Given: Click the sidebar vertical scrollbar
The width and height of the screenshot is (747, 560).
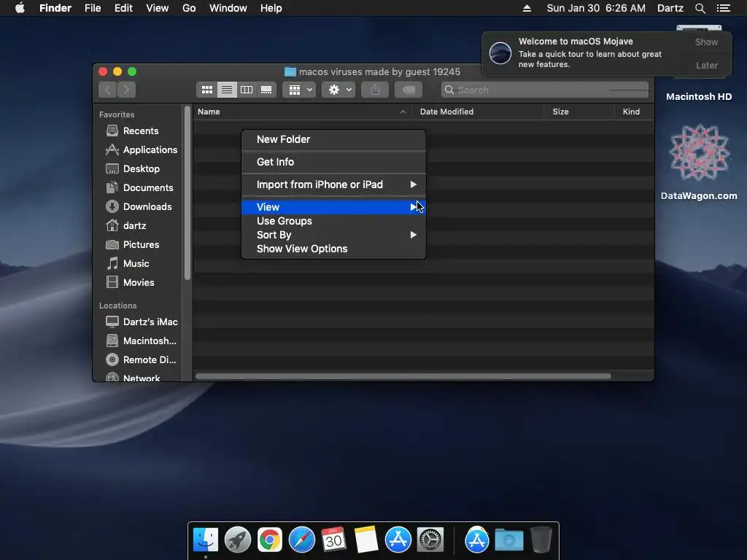Looking at the screenshot, I should point(187,192).
